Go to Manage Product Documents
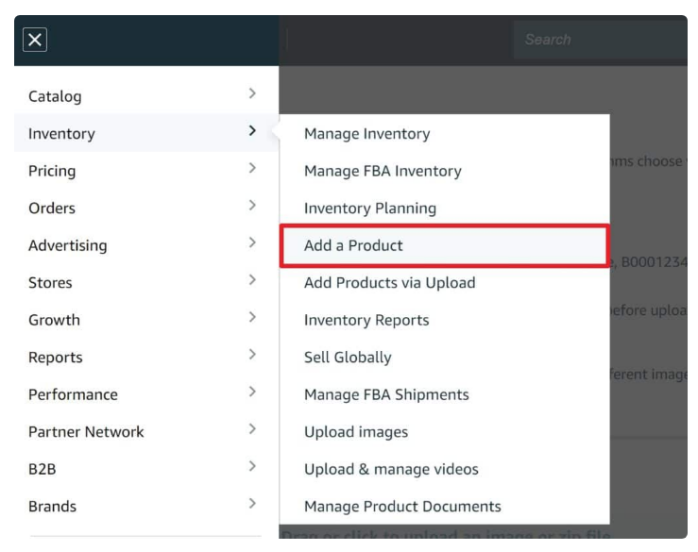The image size is (698, 552). (x=444, y=507)
